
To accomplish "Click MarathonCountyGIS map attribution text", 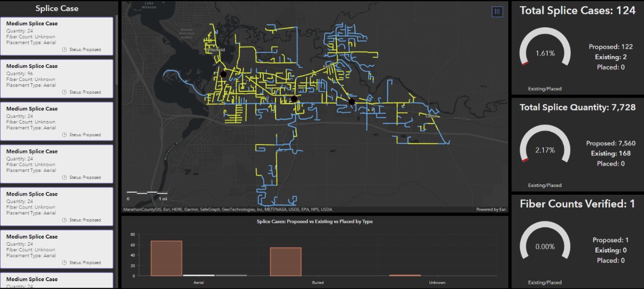I will tap(141, 209).
